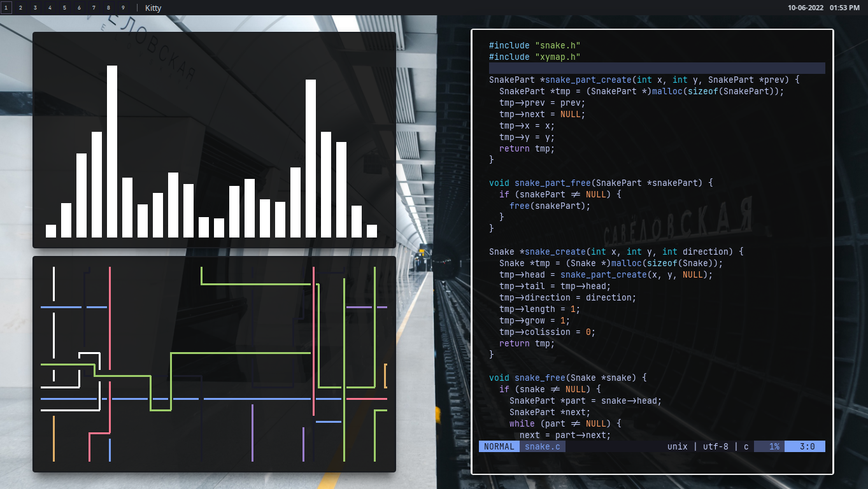Click the #include "snake.h" line
Screen dimensions: 868x489
(535, 45)
